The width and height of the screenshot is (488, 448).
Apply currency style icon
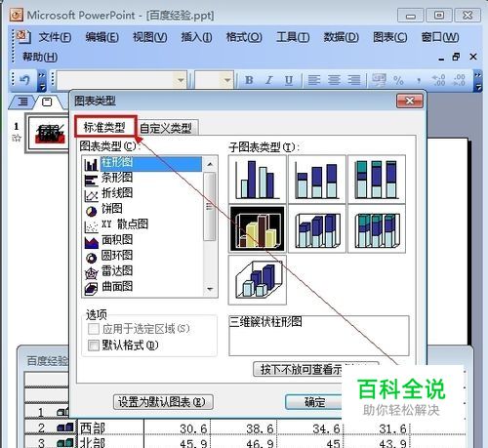coord(379,80)
